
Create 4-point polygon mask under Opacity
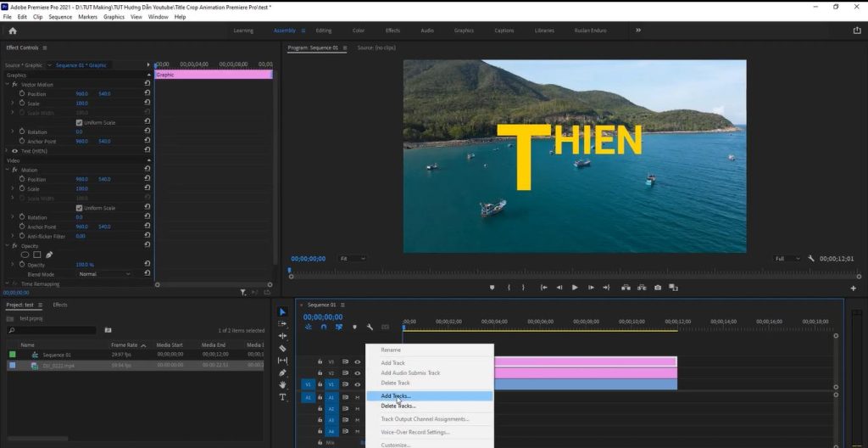37,255
